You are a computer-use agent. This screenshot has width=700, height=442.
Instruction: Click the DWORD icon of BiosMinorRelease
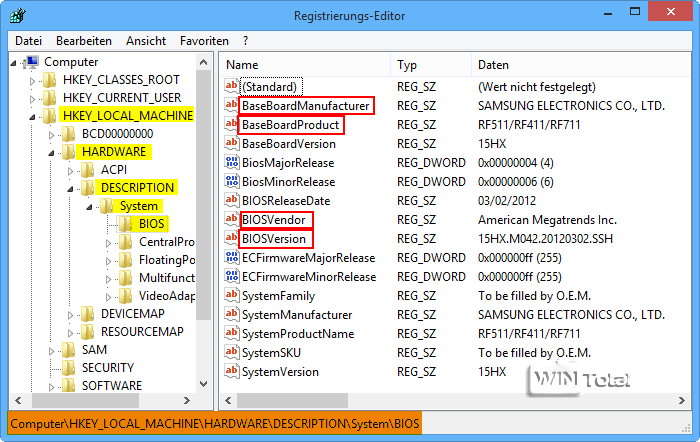click(231, 181)
